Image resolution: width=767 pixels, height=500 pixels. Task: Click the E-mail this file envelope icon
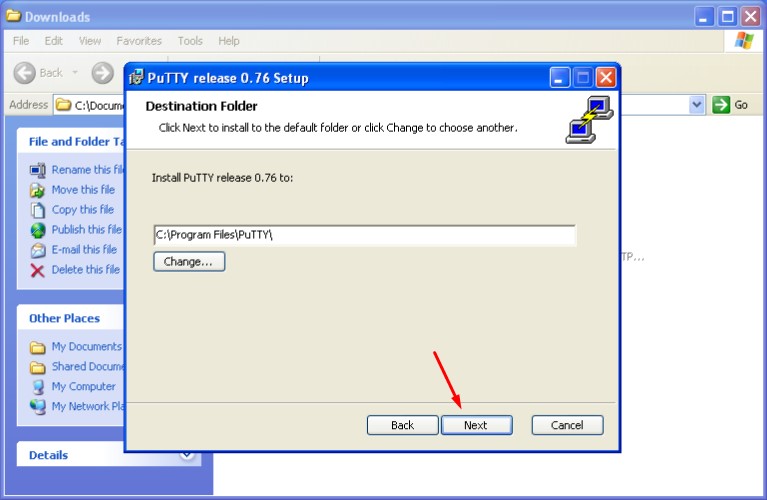(38, 250)
